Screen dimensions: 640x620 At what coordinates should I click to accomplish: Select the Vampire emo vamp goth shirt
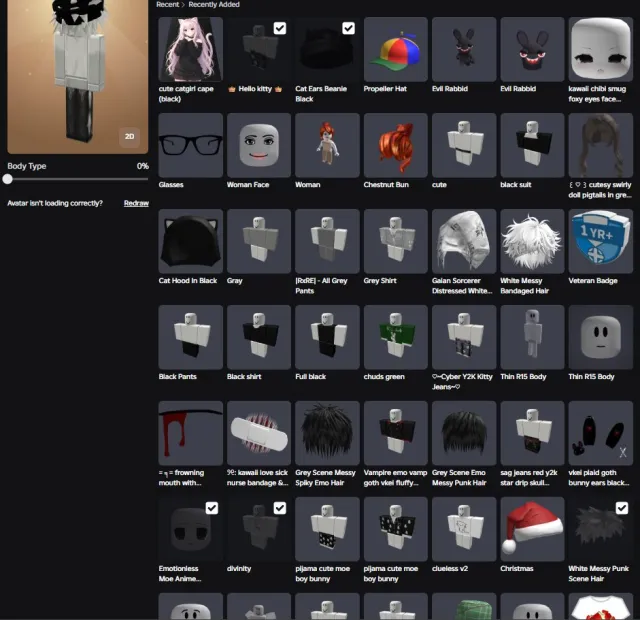[x=396, y=433]
